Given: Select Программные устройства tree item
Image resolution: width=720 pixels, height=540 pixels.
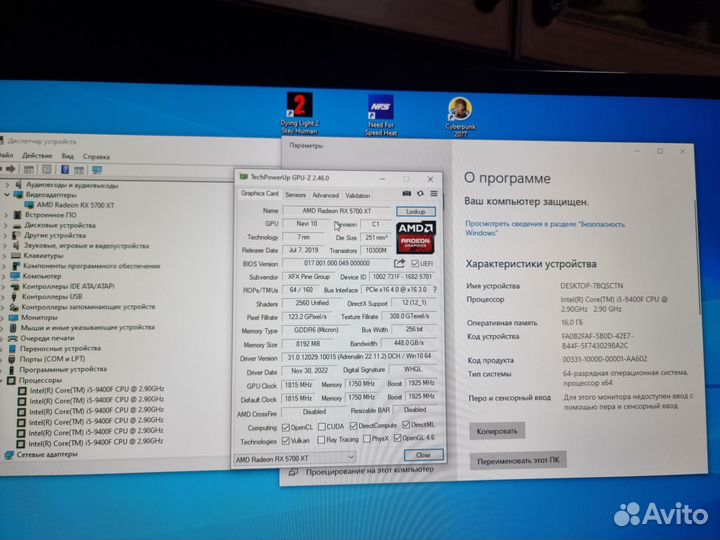Looking at the screenshot, I should pos(63,369).
